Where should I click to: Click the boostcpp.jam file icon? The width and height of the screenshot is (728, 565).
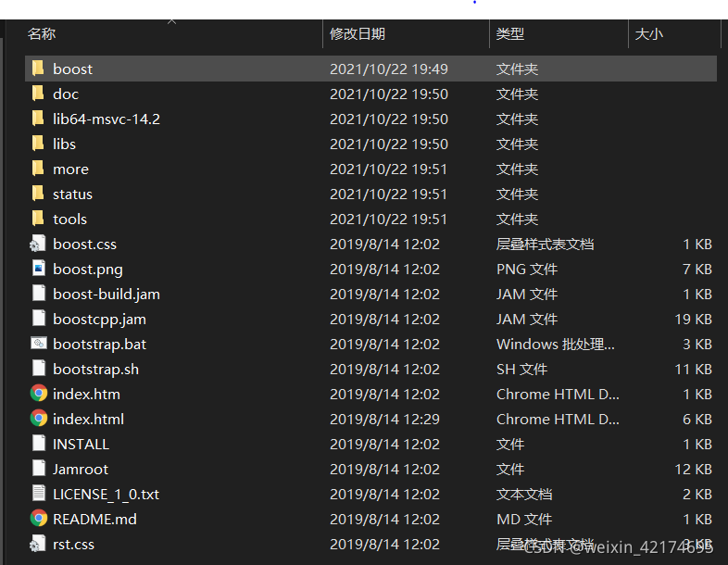[39, 319]
